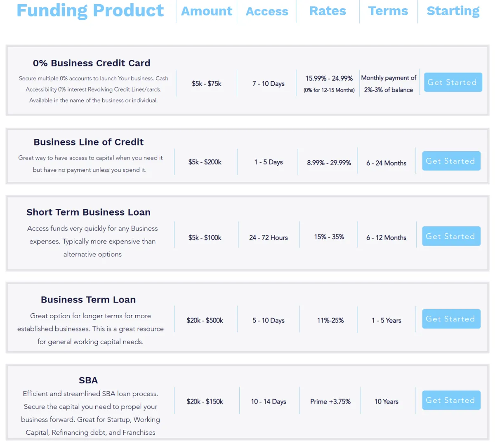Click the Business Line of Credit title
Image resolution: width=495 pixels, height=448 pixels.
[89, 142]
